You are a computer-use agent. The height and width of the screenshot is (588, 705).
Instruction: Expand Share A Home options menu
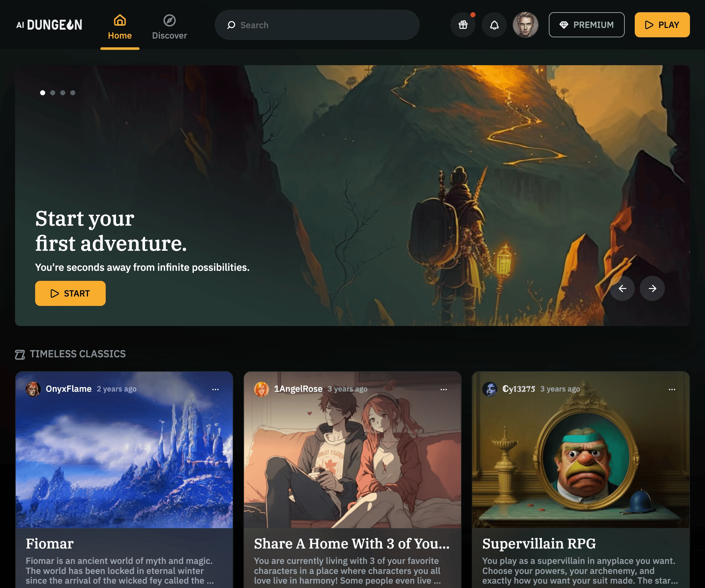(x=444, y=389)
